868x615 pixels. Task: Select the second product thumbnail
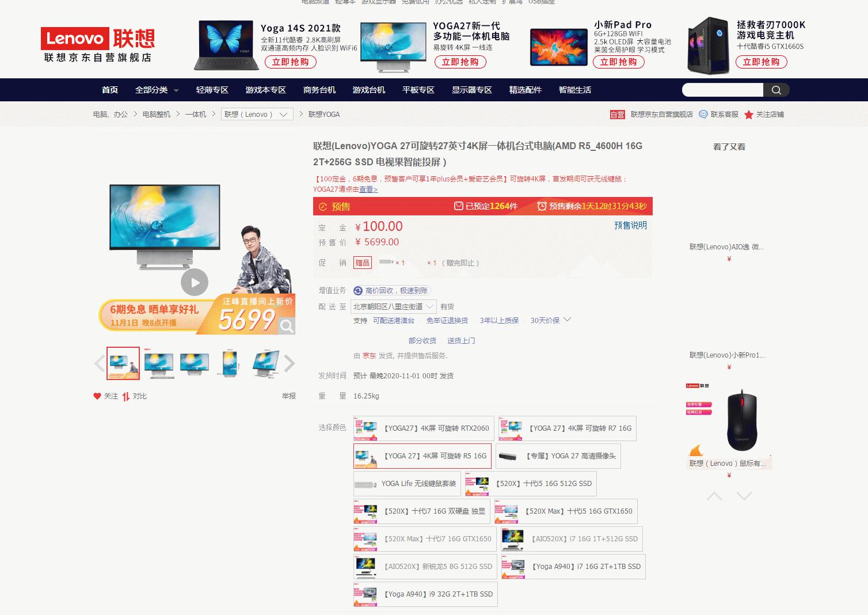click(x=159, y=363)
